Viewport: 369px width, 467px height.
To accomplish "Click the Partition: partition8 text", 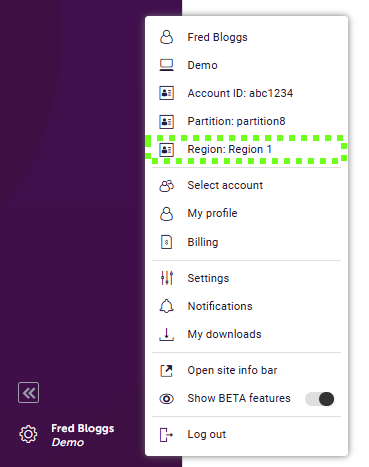I will [236, 121].
